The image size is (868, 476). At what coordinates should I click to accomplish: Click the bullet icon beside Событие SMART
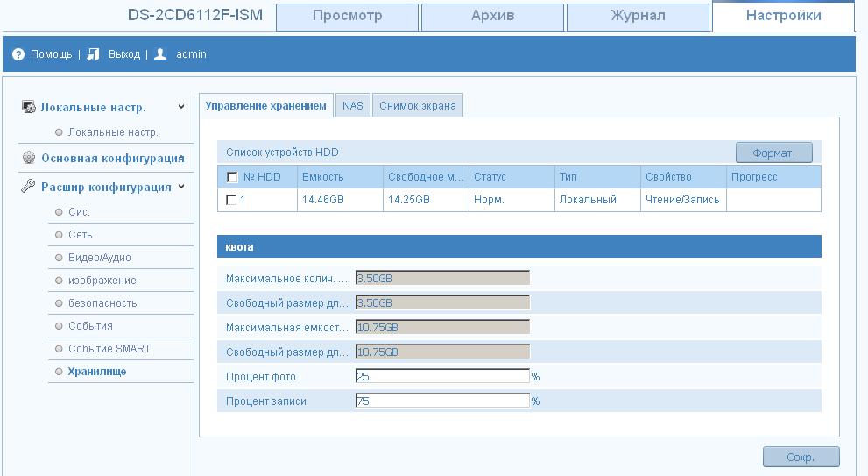coord(59,349)
